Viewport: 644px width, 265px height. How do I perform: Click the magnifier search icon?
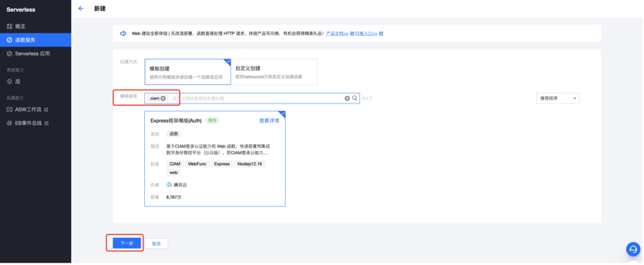coord(355,98)
